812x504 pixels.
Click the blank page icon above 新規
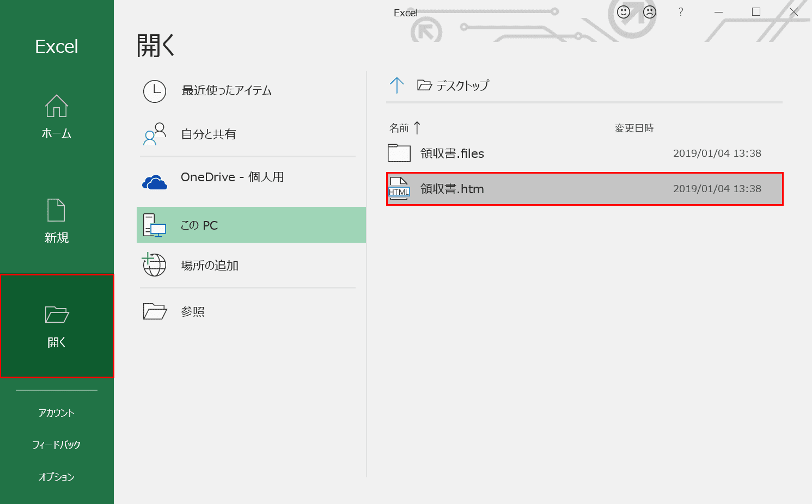coord(57,210)
